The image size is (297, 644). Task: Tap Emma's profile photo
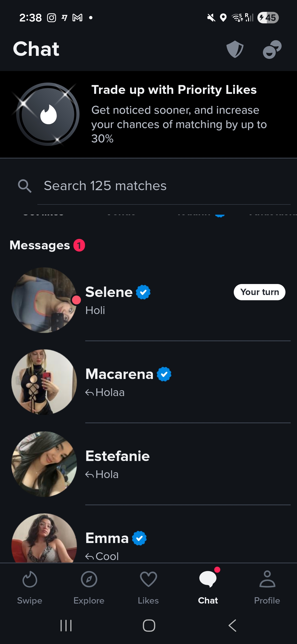44,538
